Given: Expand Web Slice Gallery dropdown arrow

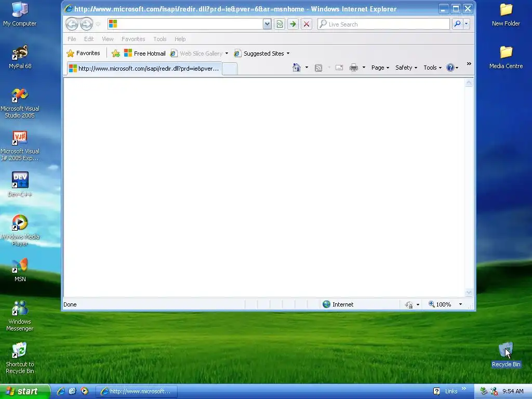Looking at the screenshot, I should coord(227,54).
